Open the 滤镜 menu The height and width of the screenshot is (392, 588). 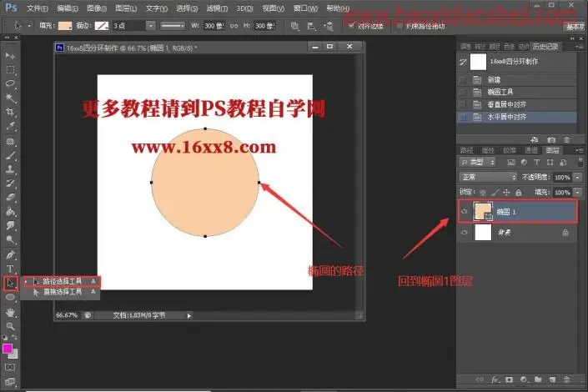[217, 8]
